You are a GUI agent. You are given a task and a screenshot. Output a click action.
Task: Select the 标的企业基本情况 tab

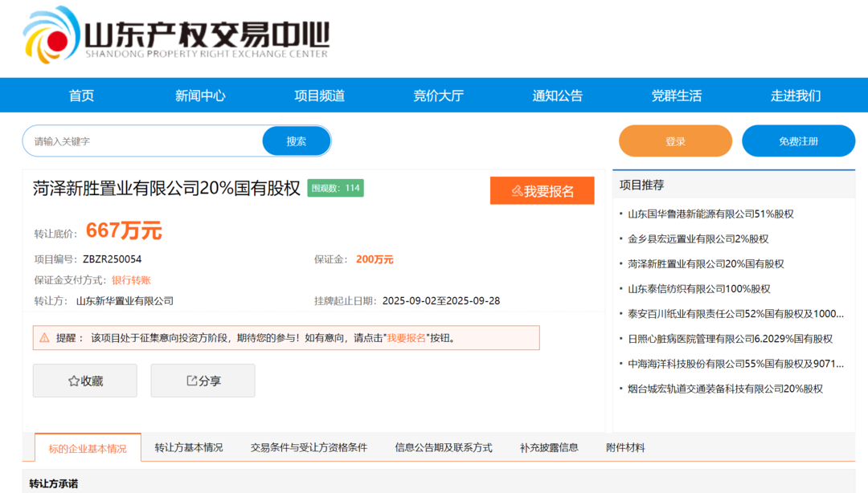click(x=88, y=448)
